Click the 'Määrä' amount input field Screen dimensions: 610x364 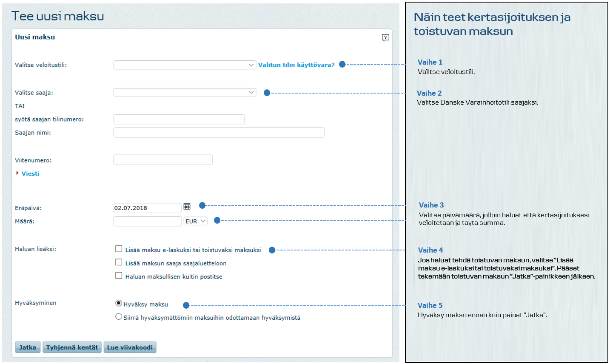[x=147, y=221]
